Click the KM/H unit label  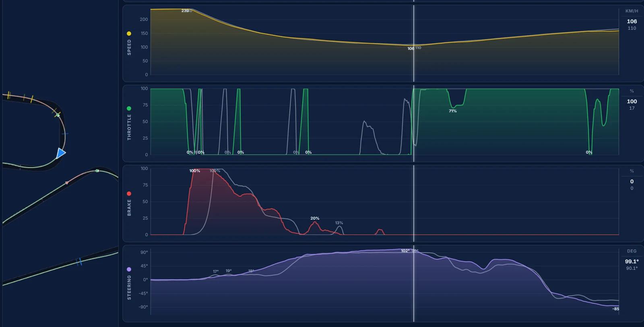click(x=632, y=11)
